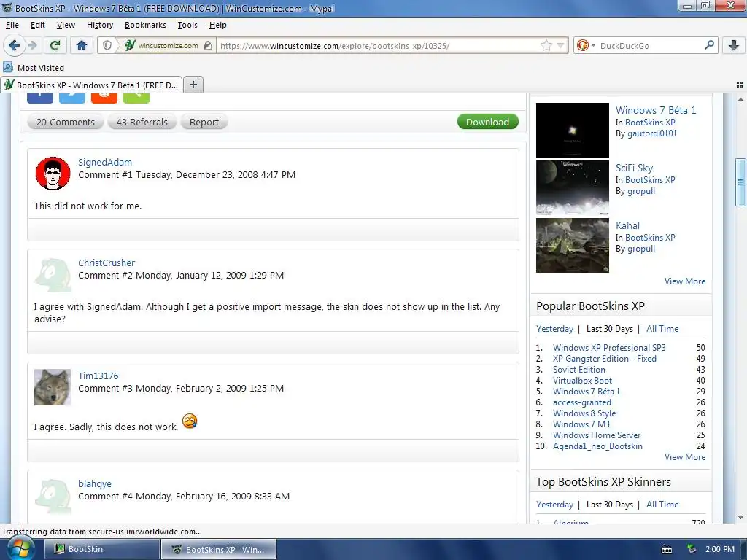747x560 pixels.
Task: Click the search magnifier icon
Action: (709, 45)
